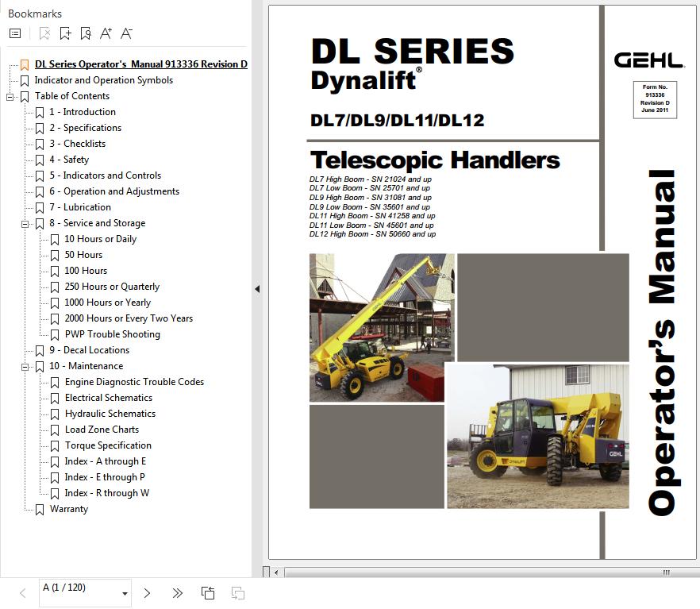The width and height of the screenshot is (700, 609).
Task: Open Indicator and Operation Symbols bookmark
Action: click(x=103, y=80)
